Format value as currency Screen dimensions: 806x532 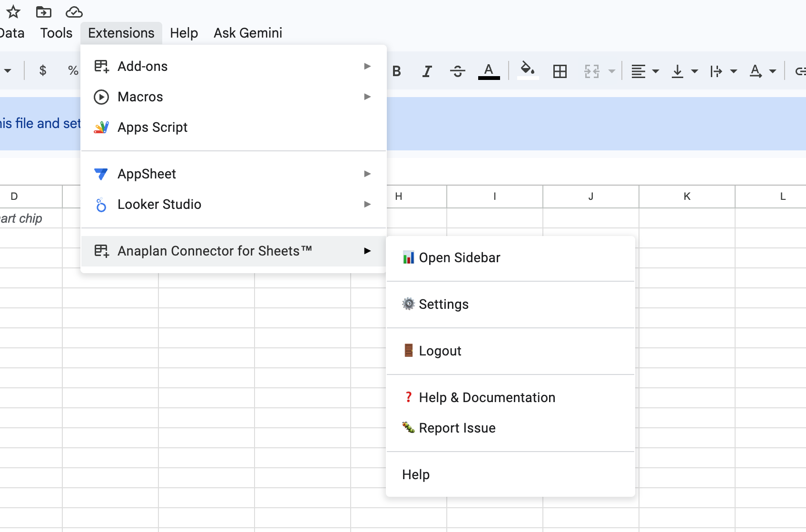click(x=43, y=70)
